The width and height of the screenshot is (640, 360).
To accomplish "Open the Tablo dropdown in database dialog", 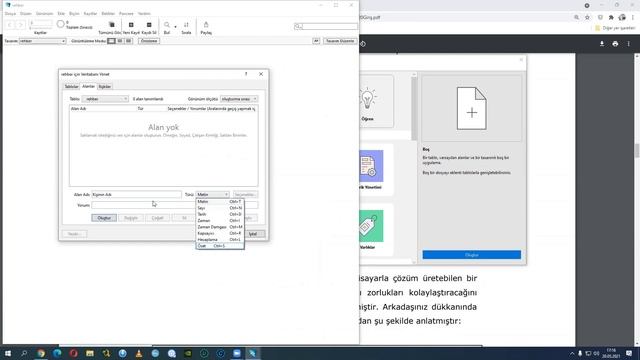I will click(105, 99).
